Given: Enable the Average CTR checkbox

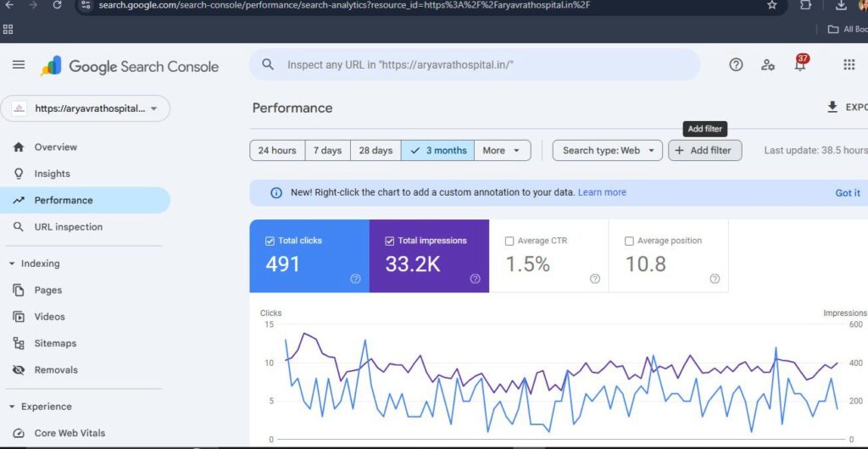Looking at the screenshot, I should click(x=509, y=241).
